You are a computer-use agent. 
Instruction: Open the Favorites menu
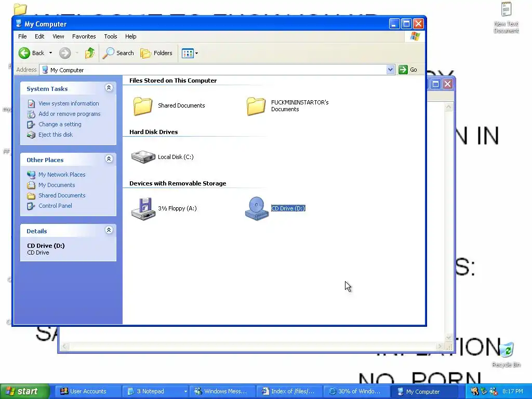pyautogui.click(x=84, y=36)
